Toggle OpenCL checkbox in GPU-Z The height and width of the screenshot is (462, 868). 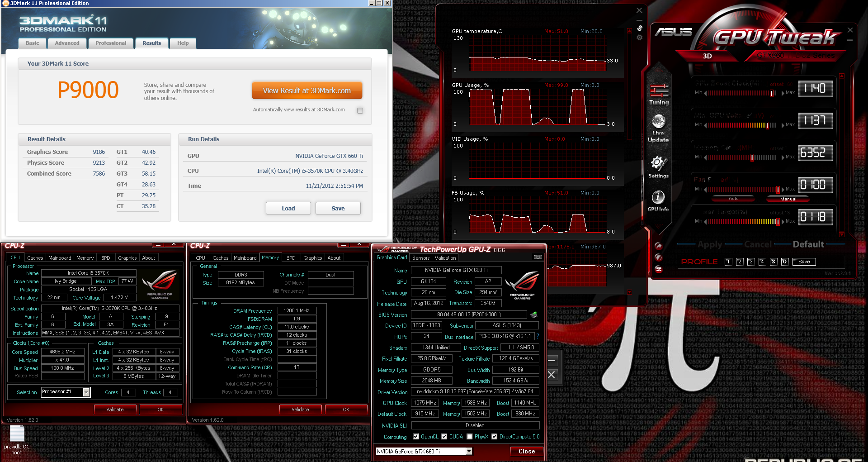click(416, 437)
